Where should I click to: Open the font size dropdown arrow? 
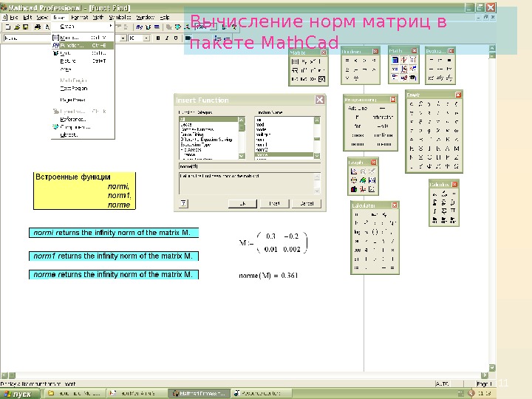146,38
